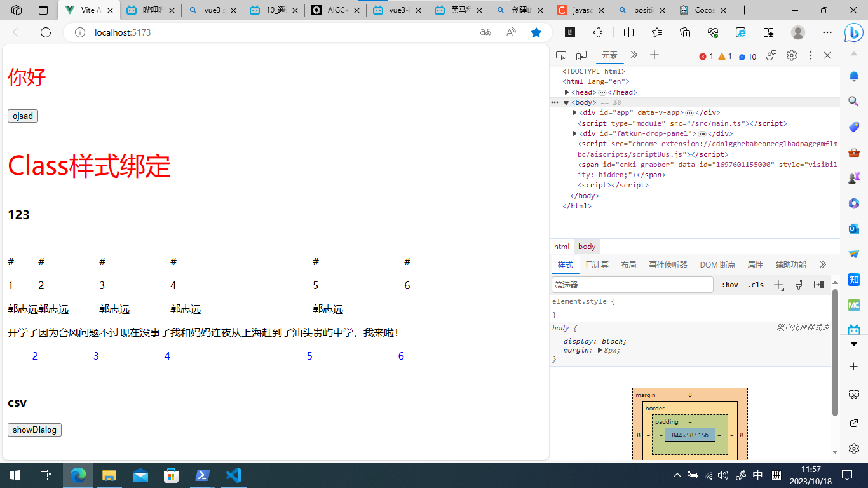Expand the div id="app" node
The image size is (868, 488).
point(574,112)
